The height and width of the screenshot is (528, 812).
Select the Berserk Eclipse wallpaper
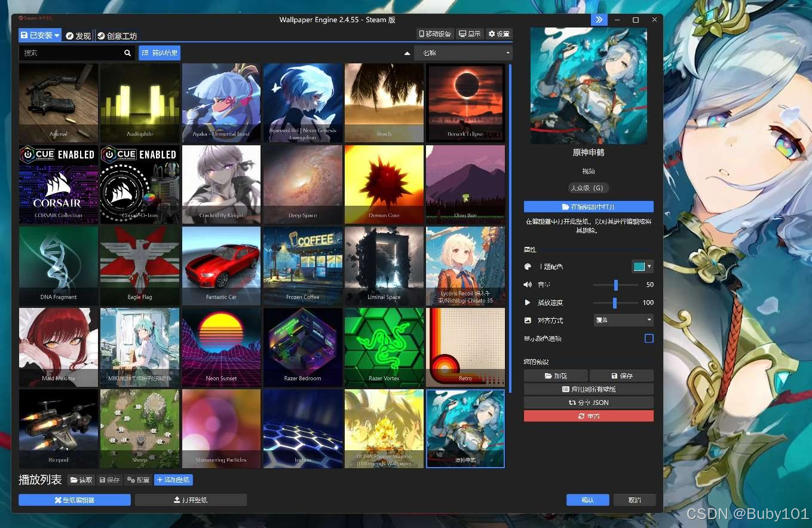tap(465, 103)
